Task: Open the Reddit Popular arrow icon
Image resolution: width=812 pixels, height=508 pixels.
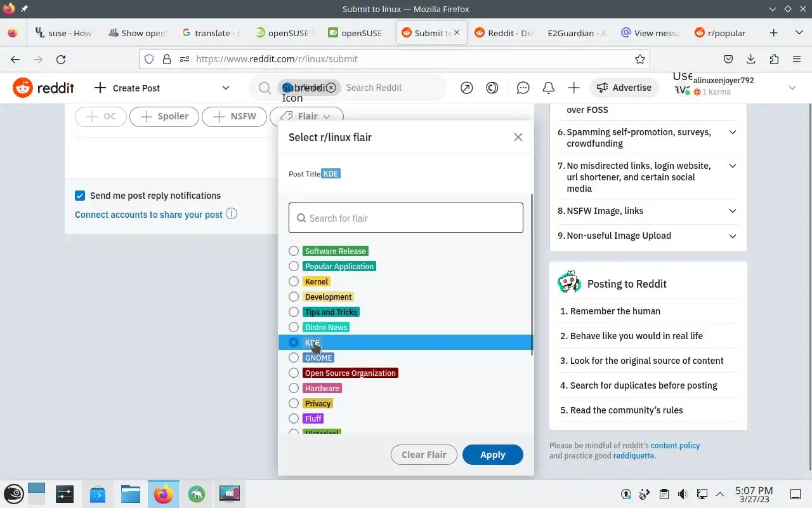Action: [467, 88]
